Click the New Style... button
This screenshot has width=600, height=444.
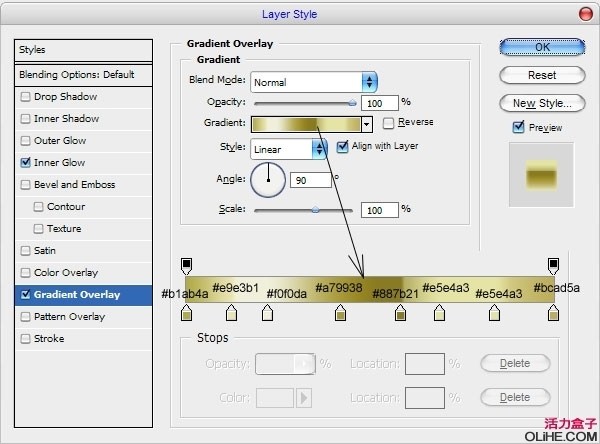(541, 103)
